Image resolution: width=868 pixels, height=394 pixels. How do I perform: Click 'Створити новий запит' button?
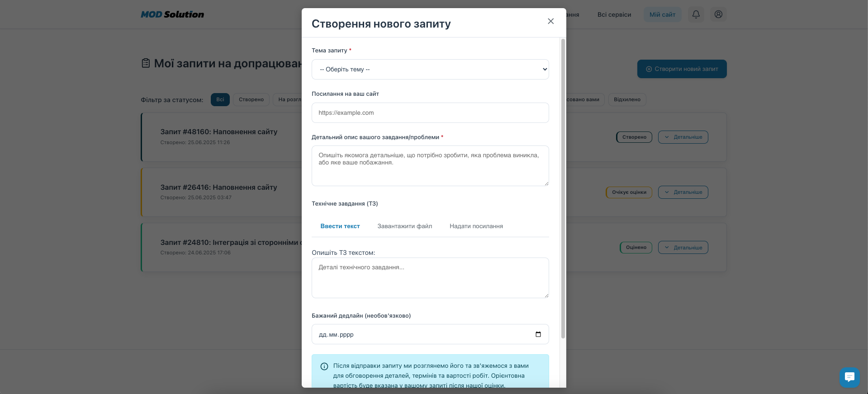[682, 69]
